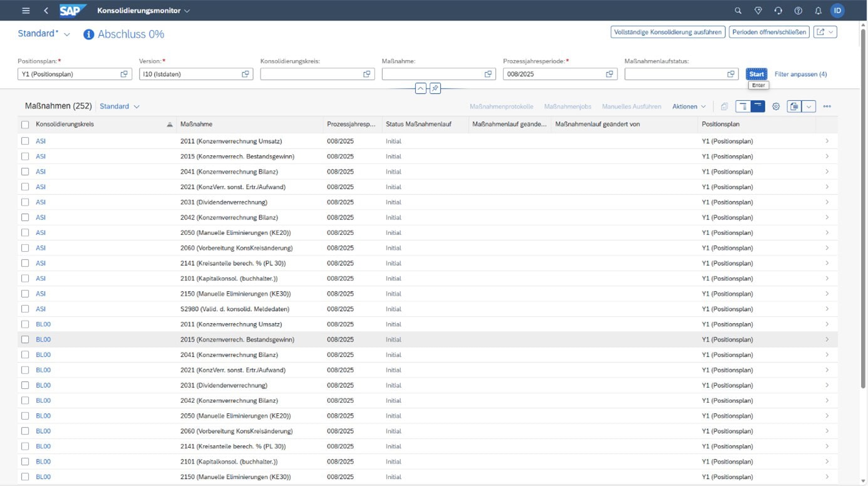This screenshot has height=486, width=868.
Task: Click the back arrow in header
Action: pyautogui.click(x=46, y=11)
